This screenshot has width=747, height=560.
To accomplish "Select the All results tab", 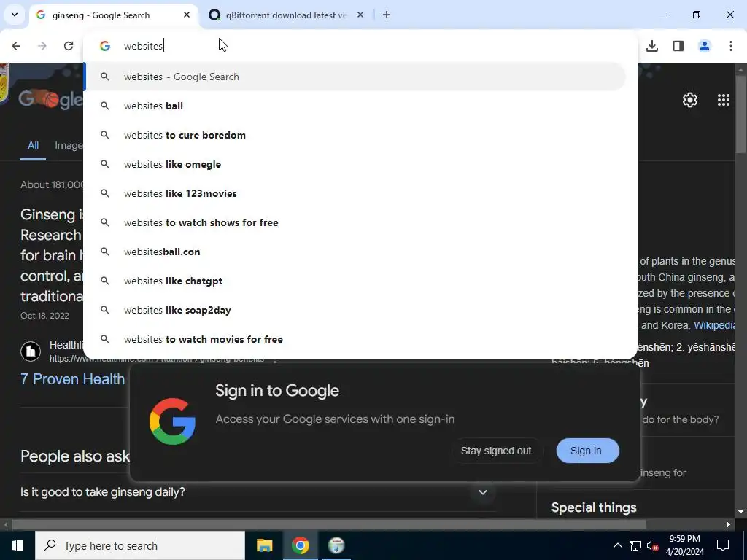I will 33,146.
